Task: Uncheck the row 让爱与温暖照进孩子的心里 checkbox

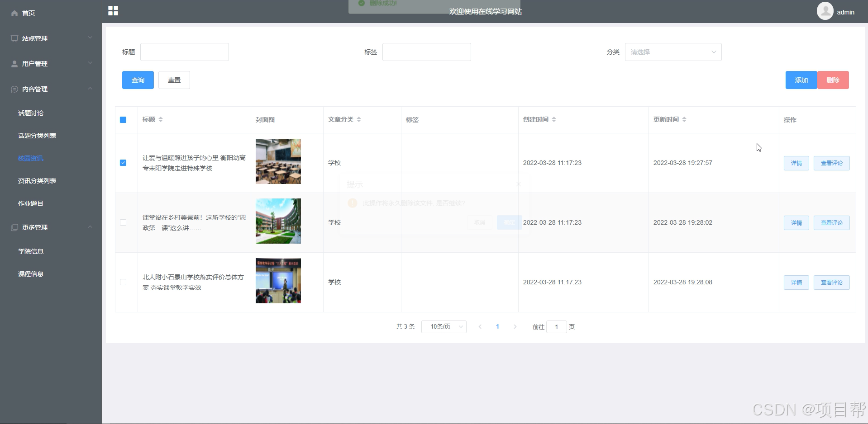Action: click(x=123, y=163)
